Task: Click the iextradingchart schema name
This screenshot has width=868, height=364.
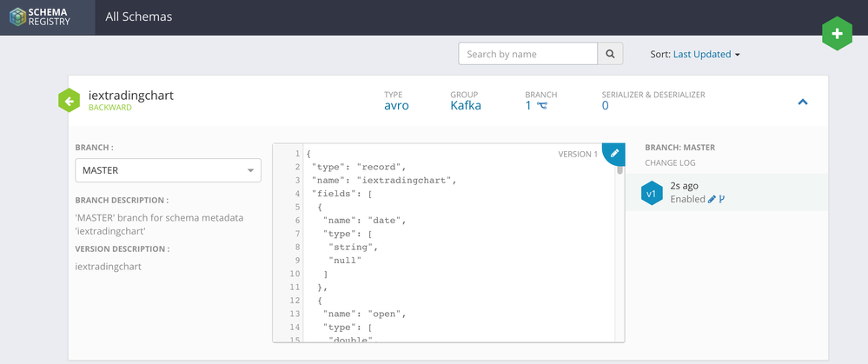Action: 131,95
